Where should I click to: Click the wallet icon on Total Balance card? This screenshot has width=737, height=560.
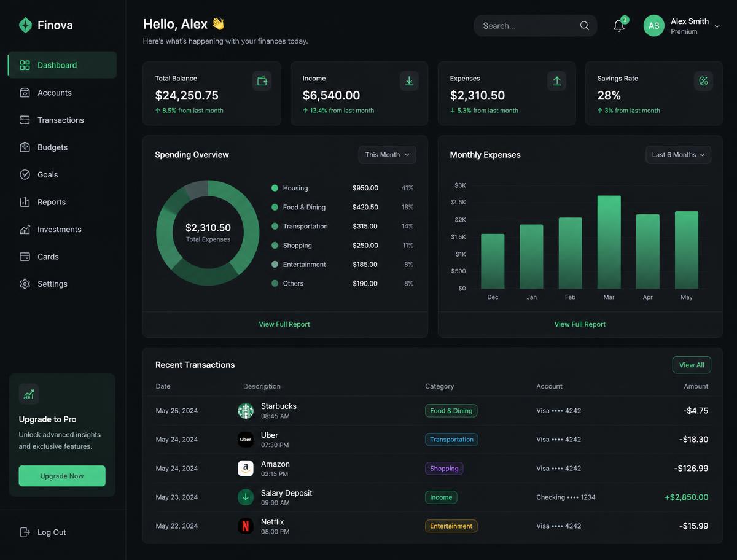point(262,81)
